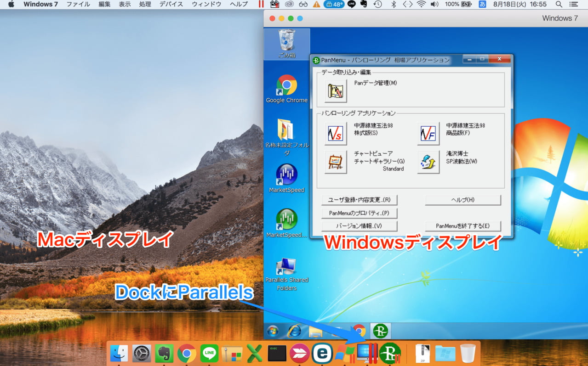Open the ZIP file in the Dock
The width and height of the screenshot is (588, 366).
coord(422,354)
